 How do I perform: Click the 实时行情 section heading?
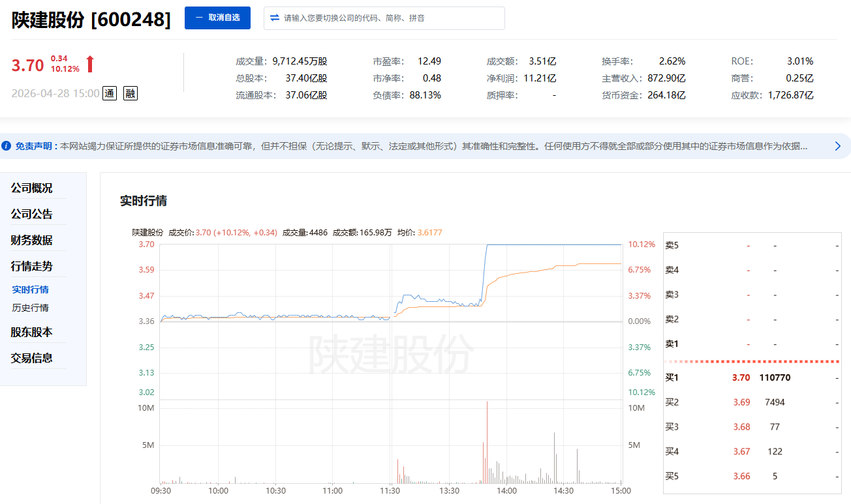(144, 201)
